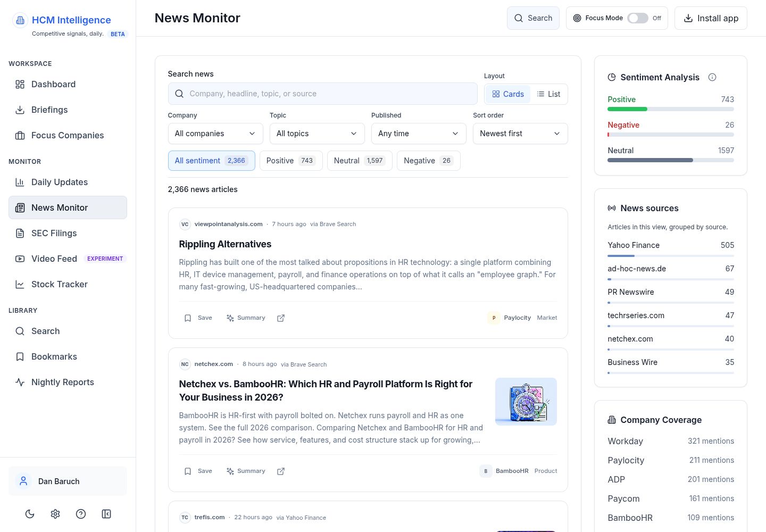The image size is (766, 532).
Task: Select techrseries.com source row
Action: (x=671, y=318)
